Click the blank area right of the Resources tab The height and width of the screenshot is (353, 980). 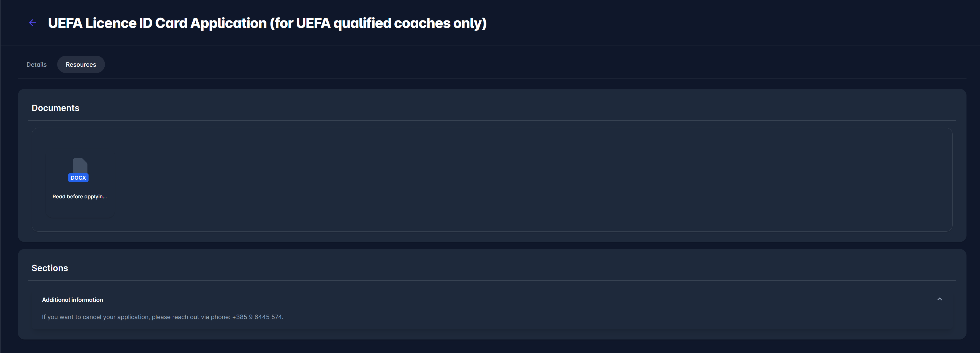(494, 65)
